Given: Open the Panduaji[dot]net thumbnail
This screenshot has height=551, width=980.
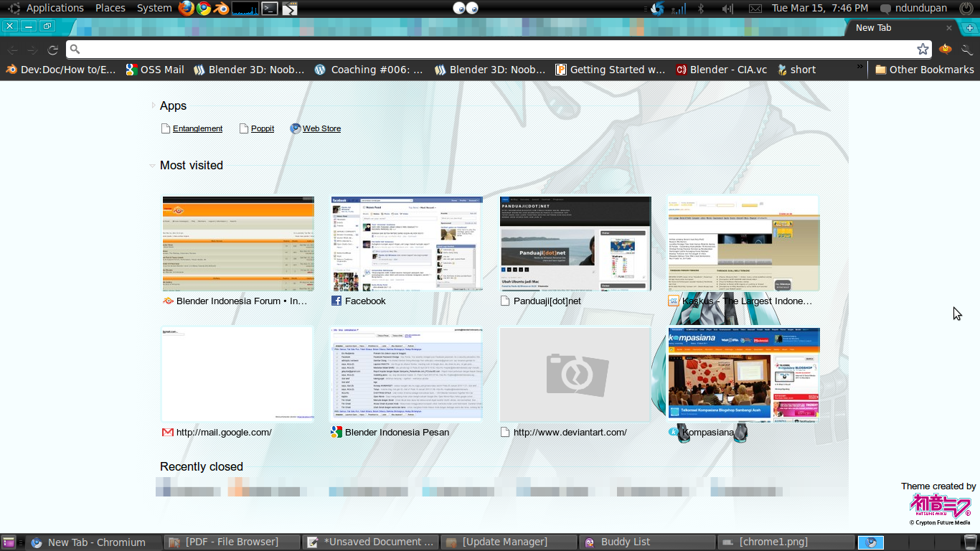Looking at the screenshot, I should (575, 244).
